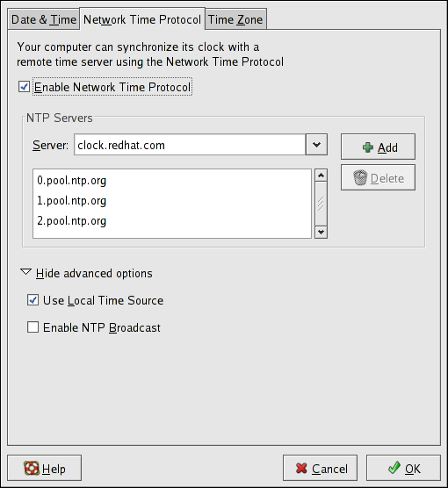The height and width of the screenshot is (488, 448).
Task: Click the server list scroll down arrow
Action: (321, 233)
